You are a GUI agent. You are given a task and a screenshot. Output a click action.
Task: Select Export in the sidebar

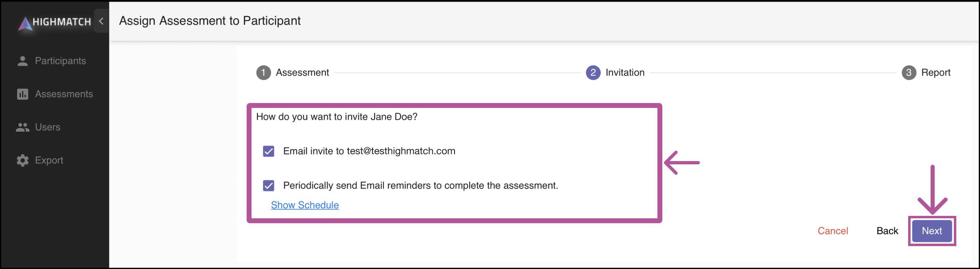coord(49,160)
